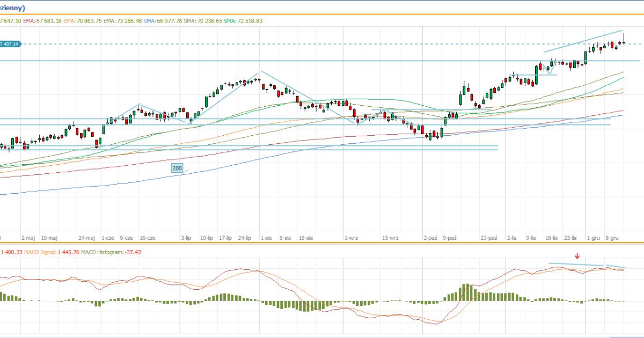Click the 1-gru date on time axis

click(592, 237)
